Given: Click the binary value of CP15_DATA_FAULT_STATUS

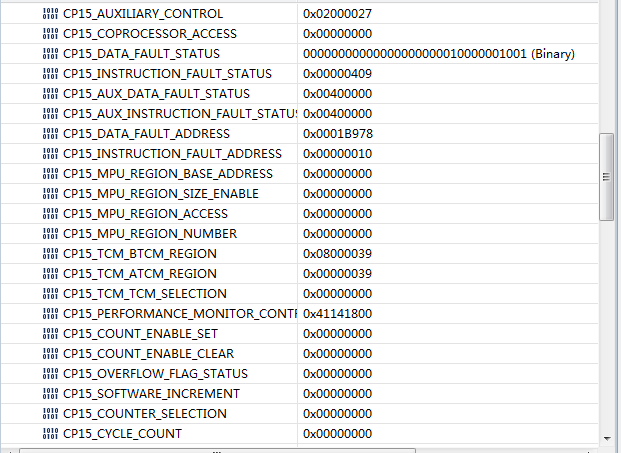Looking at the screenshot, I should point(438,54).
